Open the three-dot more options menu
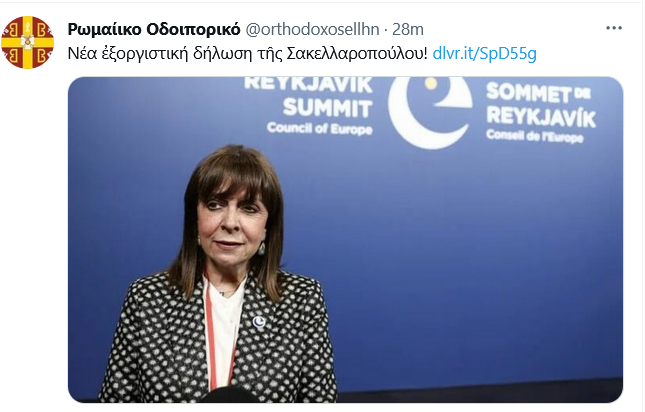 point(613,28)
